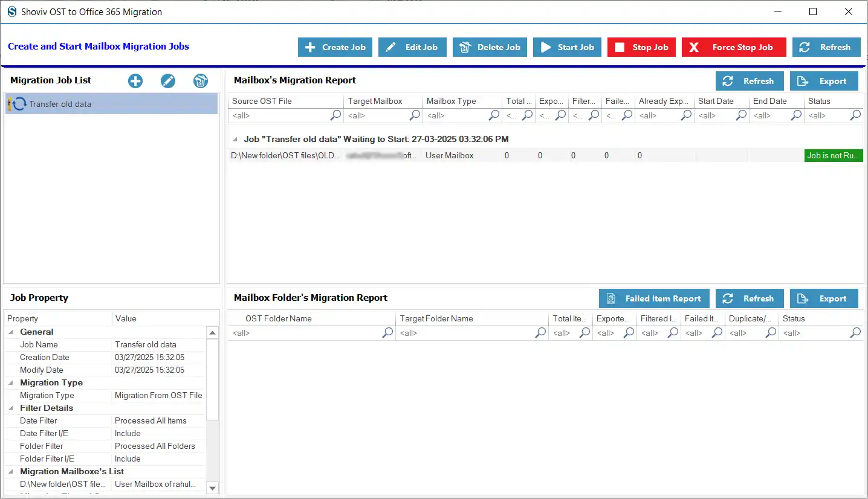The height and width of the screenshot is (499, 868).
Task: Click the top toolbar Refresh button
Action: 826,47
